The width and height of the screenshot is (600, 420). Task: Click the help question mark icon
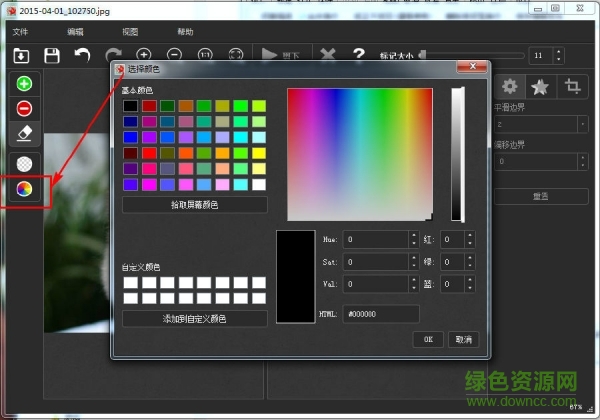pyautogui.click(x=358, y=55)
